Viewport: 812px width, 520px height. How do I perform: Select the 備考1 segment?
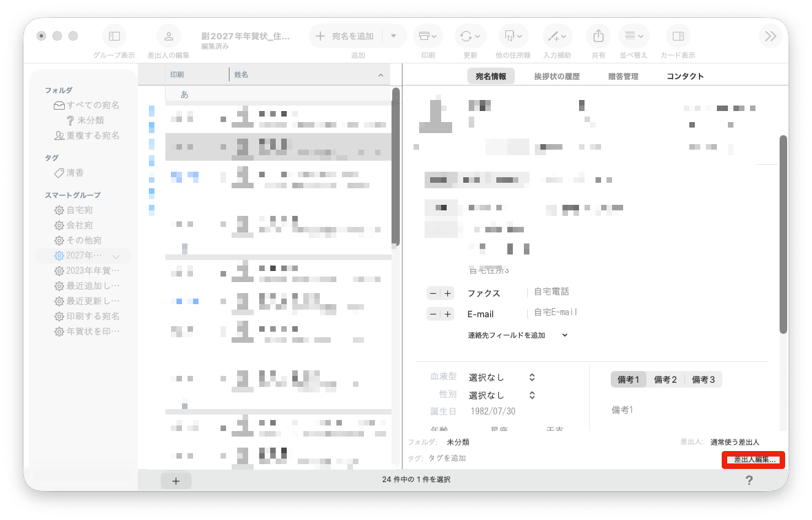[628, 379]
